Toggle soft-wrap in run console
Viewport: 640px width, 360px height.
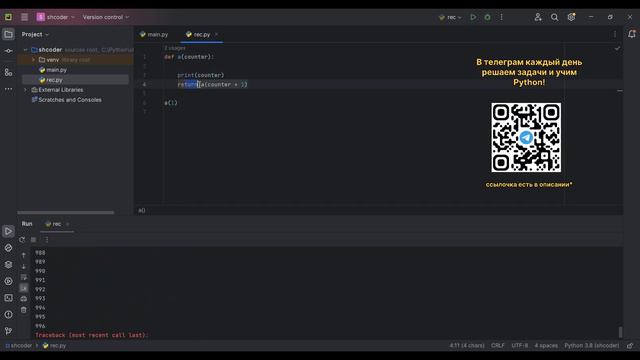point(24,278)
